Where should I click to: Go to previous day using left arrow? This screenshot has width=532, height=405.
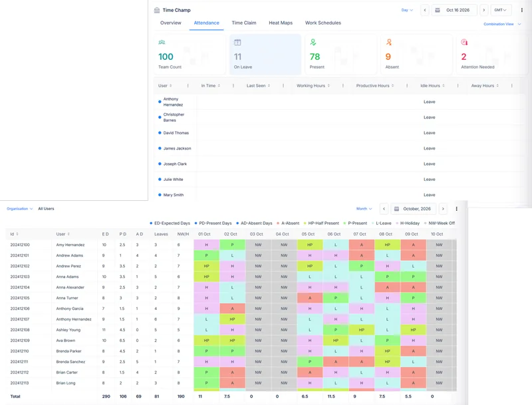pos(425,10)
